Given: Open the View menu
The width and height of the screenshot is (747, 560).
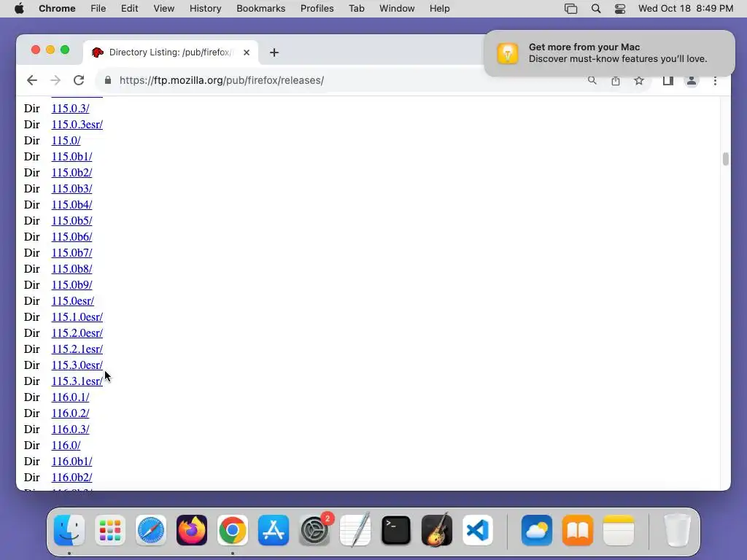Looking at the screenshot, I should click(164, 9).
